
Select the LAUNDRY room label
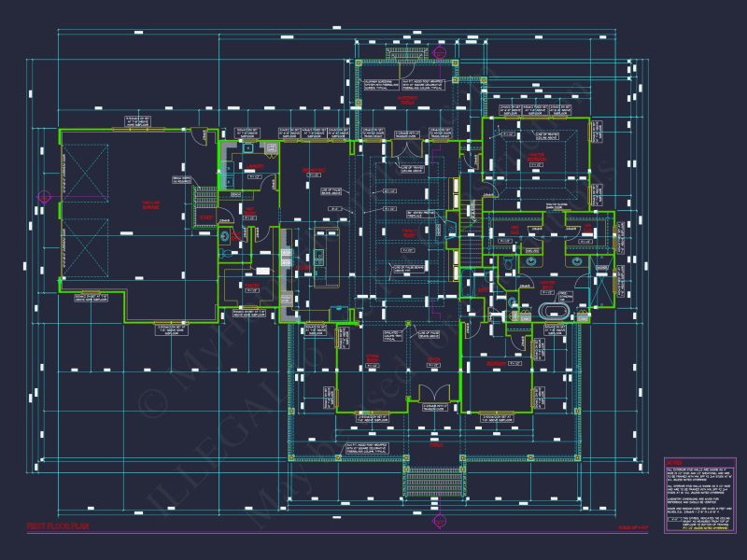[x=255, y=167]
